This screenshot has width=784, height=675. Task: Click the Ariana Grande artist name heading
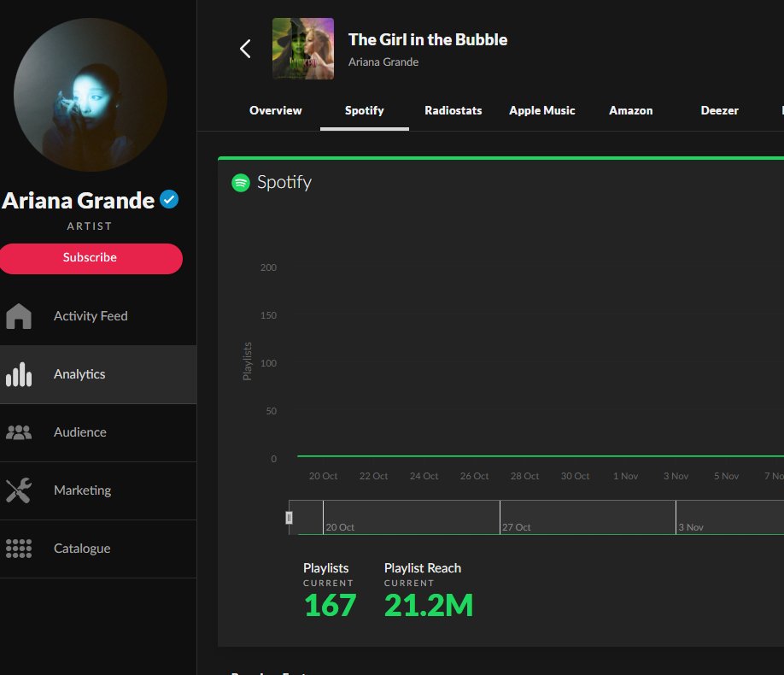tap(79, 201)
